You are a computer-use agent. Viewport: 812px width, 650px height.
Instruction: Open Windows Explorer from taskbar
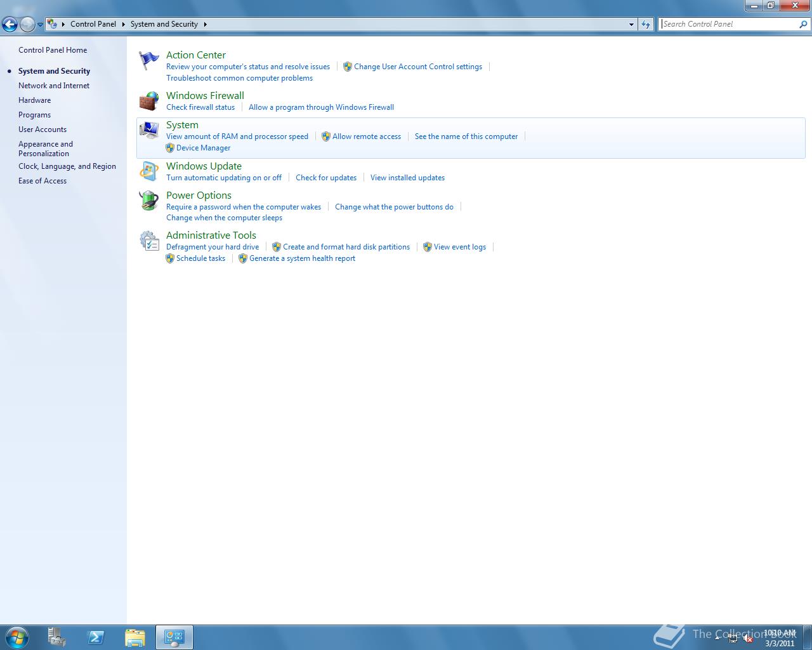pyautogui.click(x=135, y=637)
